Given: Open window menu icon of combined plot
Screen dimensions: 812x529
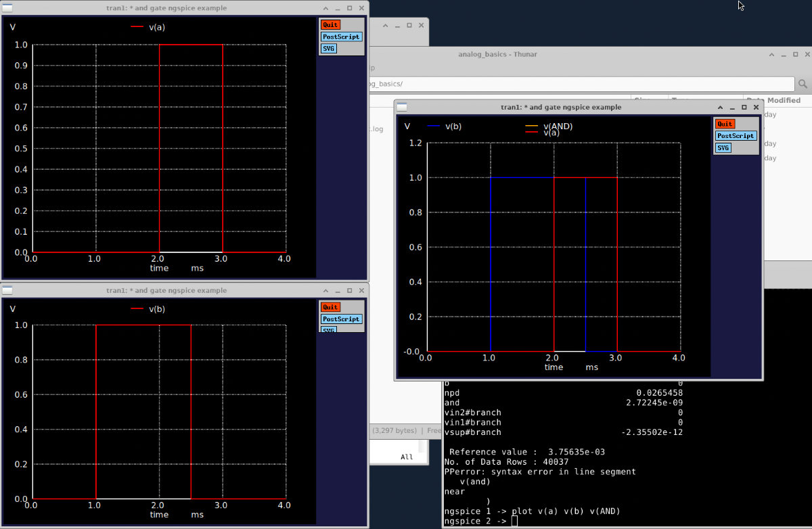Looking at the screenshot, I should (402, 107).
